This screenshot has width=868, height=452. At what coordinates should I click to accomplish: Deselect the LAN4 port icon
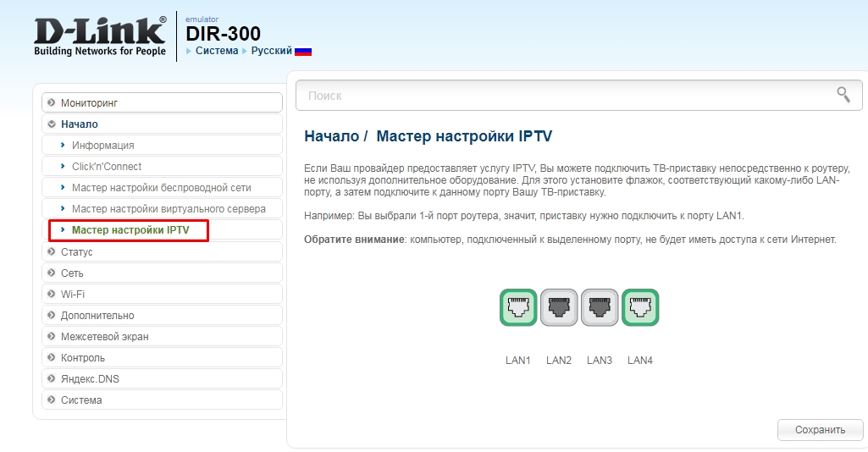coord(640,307)
